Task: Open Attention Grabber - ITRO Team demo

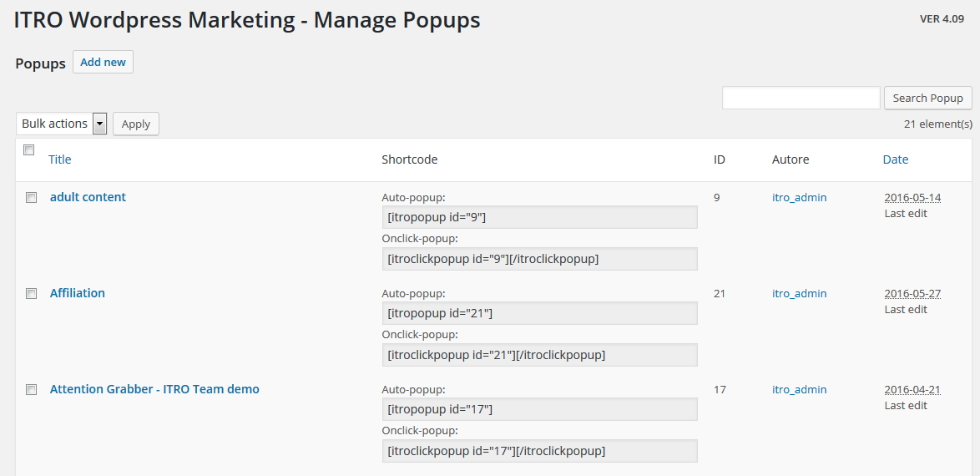Action: coord(154,389)
